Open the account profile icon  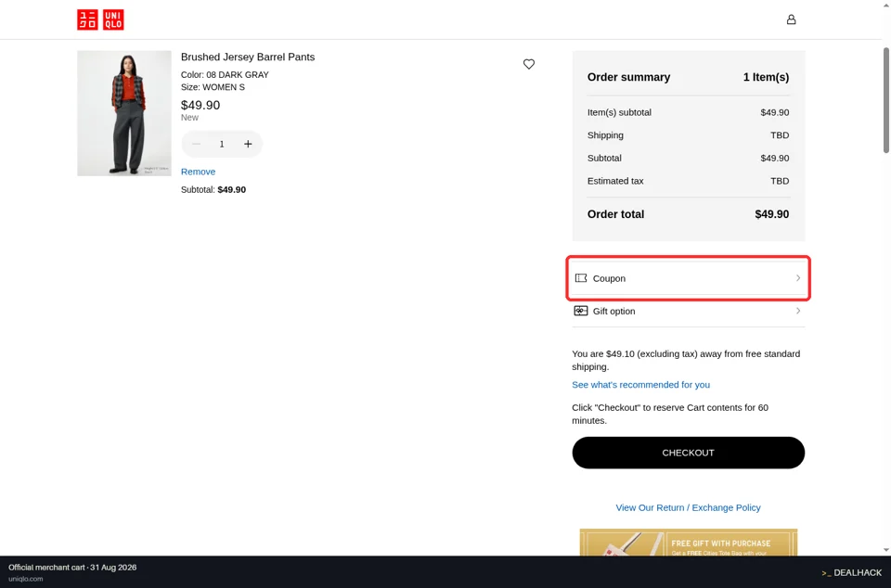(x=791, y=19)
